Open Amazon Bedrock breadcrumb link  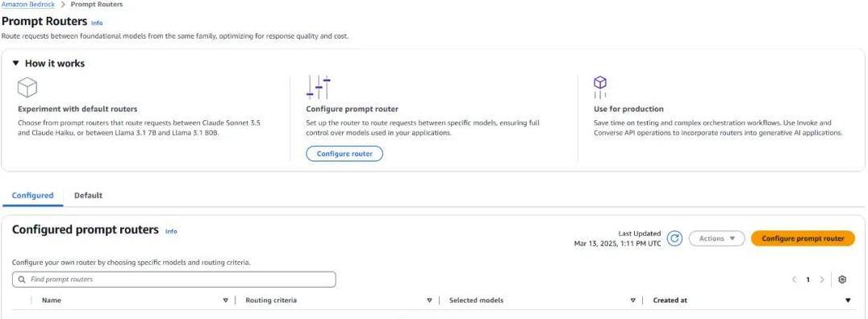click(x=27, y=4)
